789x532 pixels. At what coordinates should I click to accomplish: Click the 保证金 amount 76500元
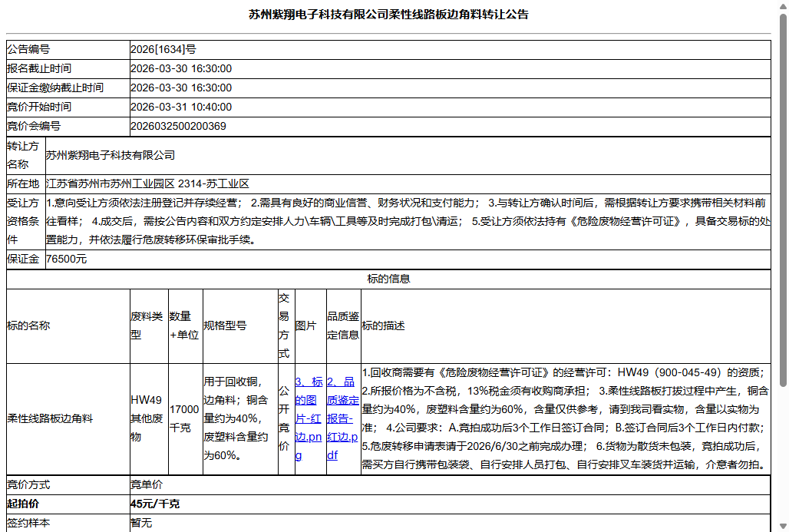point(150,259)
